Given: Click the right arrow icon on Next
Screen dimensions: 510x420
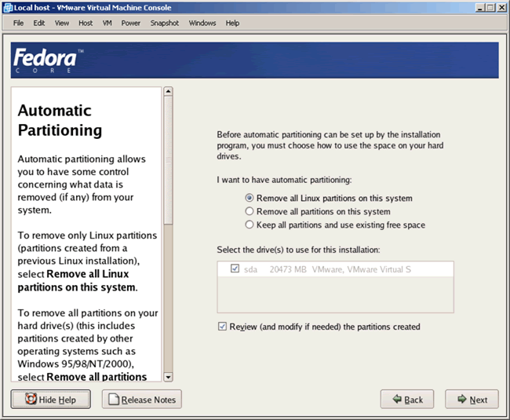Looking at the screenshot, I should point(461,400).
